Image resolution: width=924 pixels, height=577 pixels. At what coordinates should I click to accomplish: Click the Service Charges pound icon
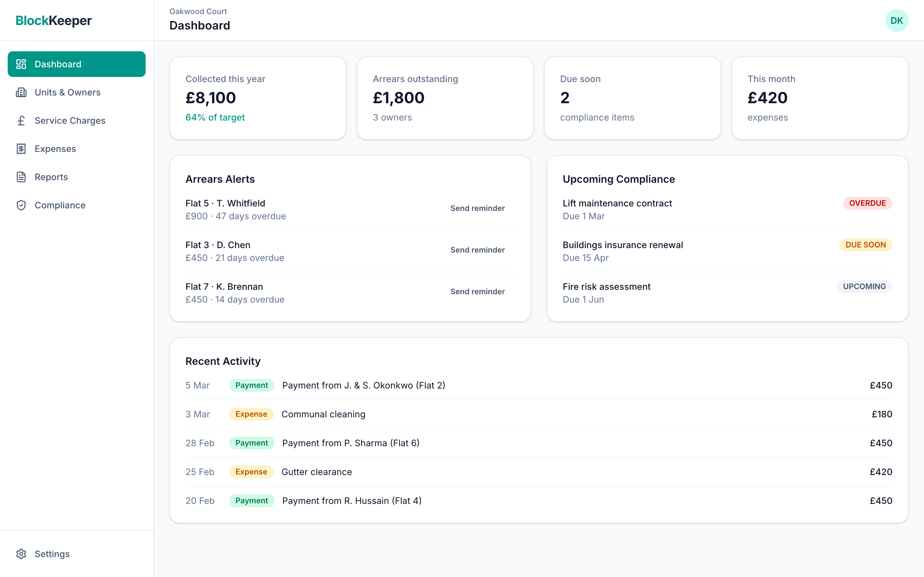point(21,121)
